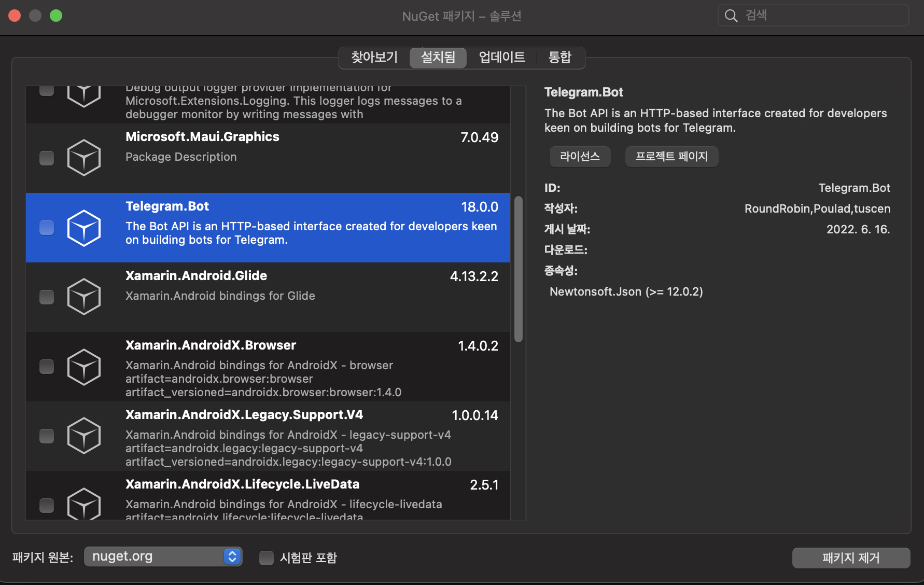Click version number 7.0.49
This screenshot has width=924, height=585.
pyautogui.click(x=480, y=137)
